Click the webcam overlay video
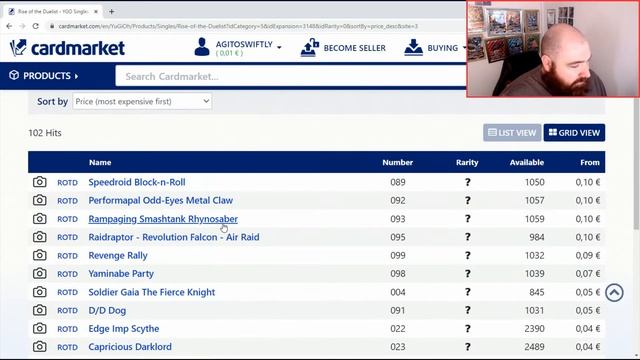640x360 pixels. click(553, 49)
